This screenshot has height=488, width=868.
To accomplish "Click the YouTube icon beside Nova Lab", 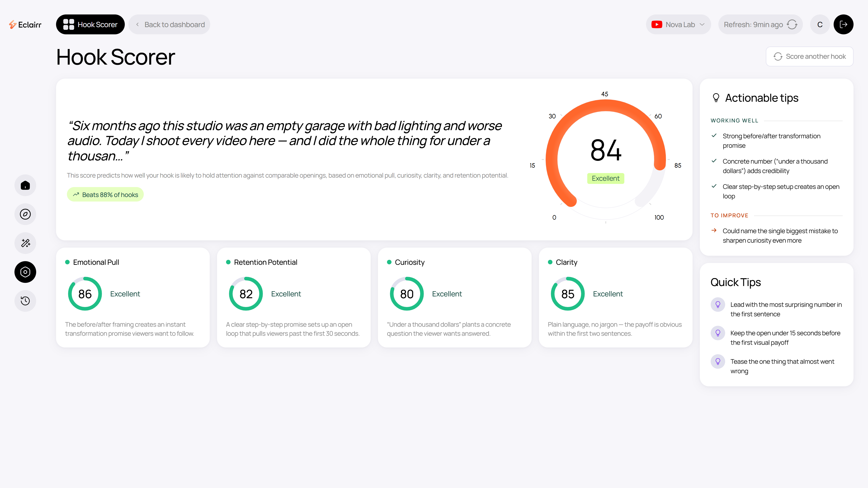I will coord(656,25).
